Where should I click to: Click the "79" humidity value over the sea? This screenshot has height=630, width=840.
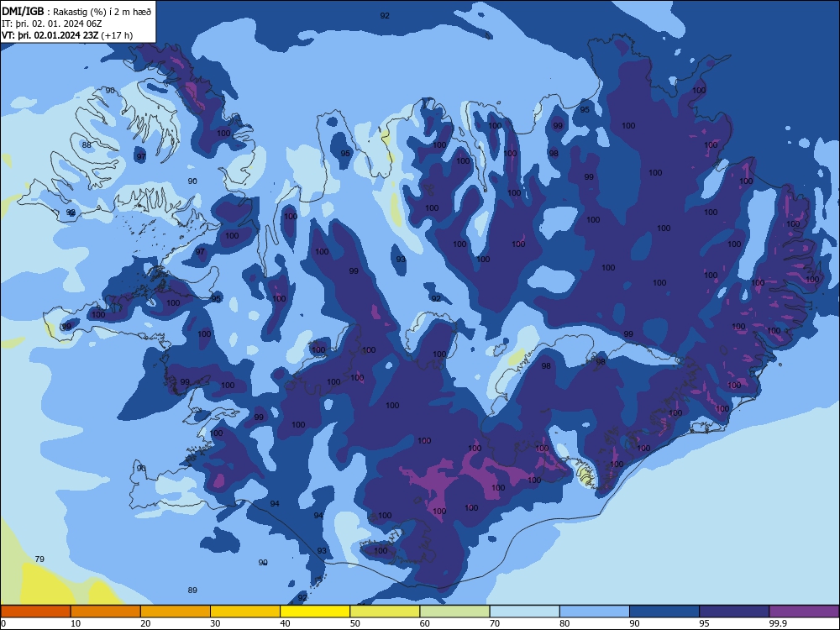tap(39, 559)
